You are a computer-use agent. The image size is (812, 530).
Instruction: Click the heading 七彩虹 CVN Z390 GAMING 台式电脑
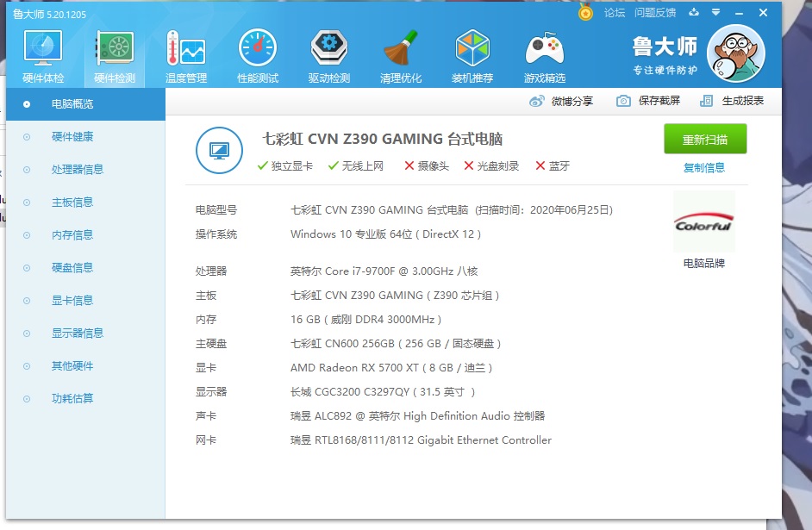tap(382, 139)
